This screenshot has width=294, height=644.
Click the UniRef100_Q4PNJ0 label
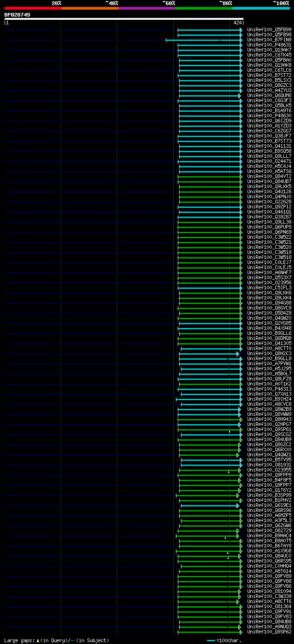pos(269,196)
